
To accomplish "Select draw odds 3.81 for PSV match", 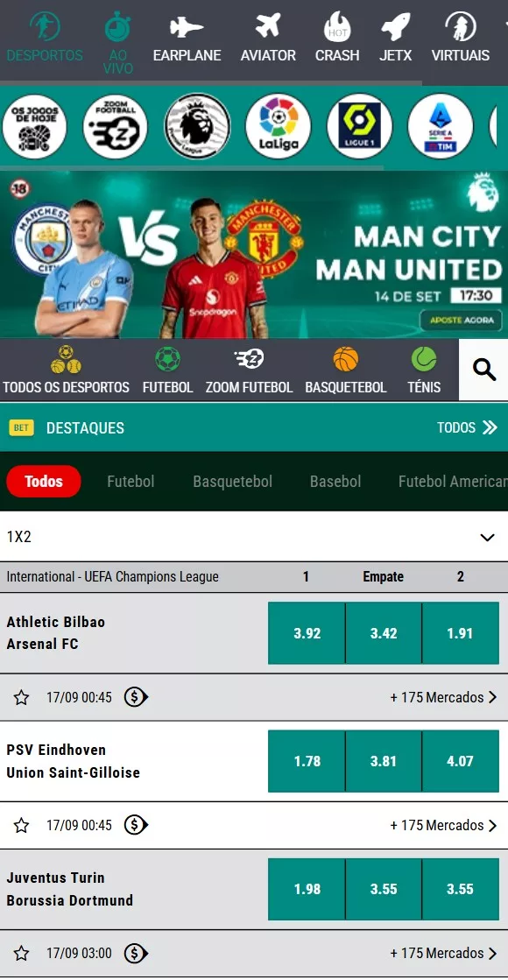I will [x=384, y=761].
